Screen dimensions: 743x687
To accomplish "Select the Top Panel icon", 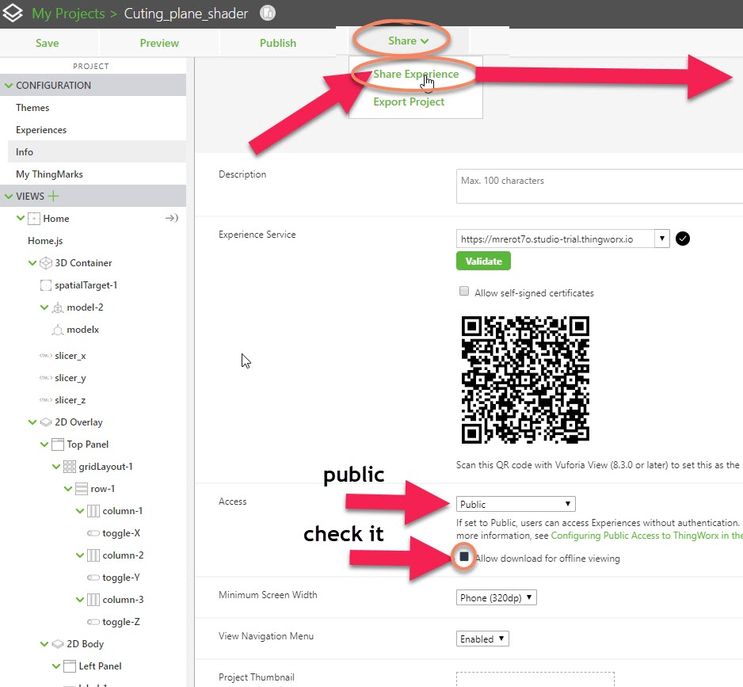I will pyautogui.click(x=57, y=444).
